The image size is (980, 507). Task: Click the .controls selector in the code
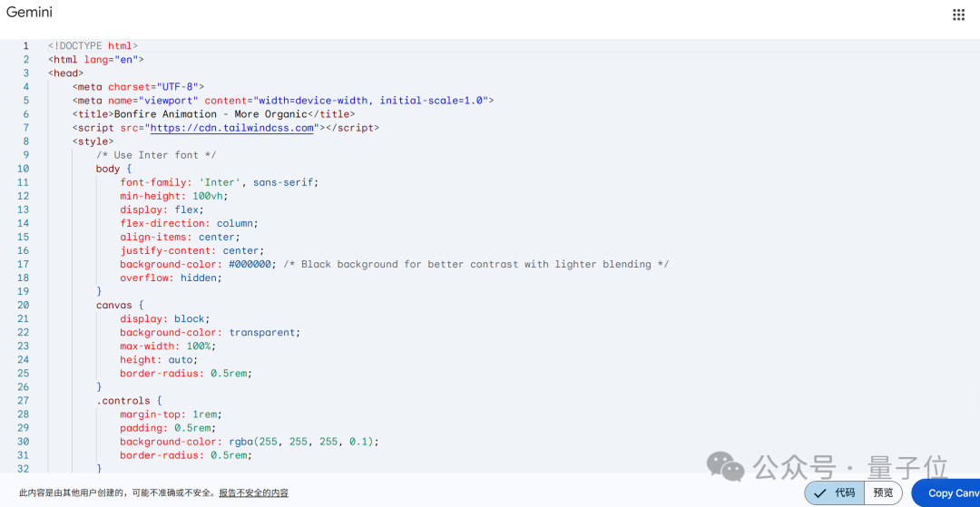pos(125,400)
